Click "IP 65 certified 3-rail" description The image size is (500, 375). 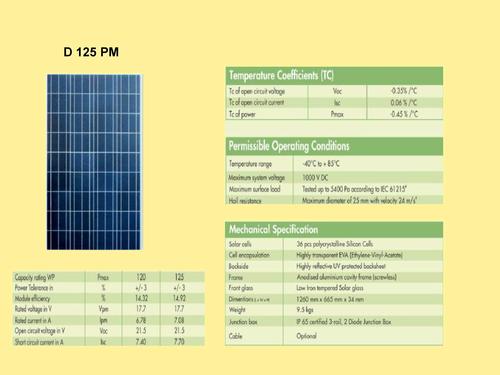click(344, 322)
